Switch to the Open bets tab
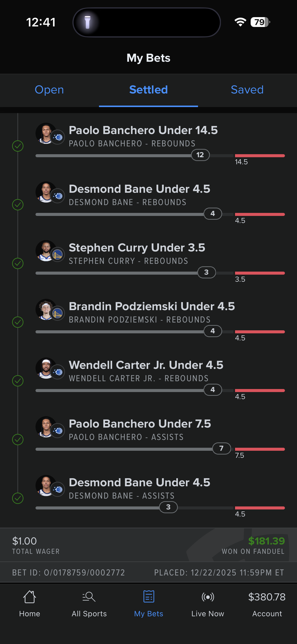The height and width of the screenshot is (644, 297). point(49,90)
